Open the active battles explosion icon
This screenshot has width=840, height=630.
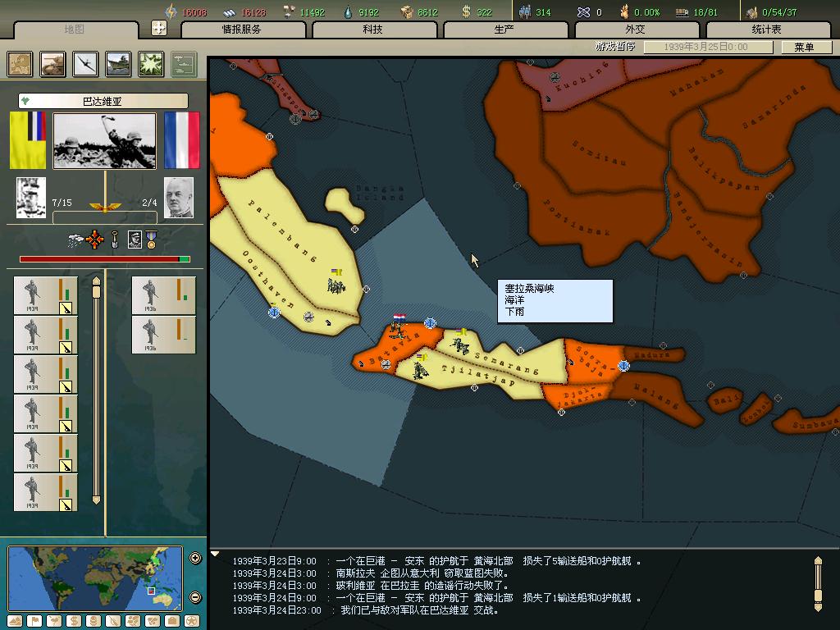[151, 64]
